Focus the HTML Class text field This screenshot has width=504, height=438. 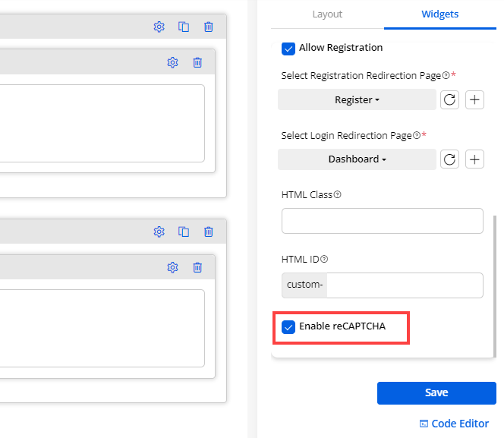click(382, 221)
